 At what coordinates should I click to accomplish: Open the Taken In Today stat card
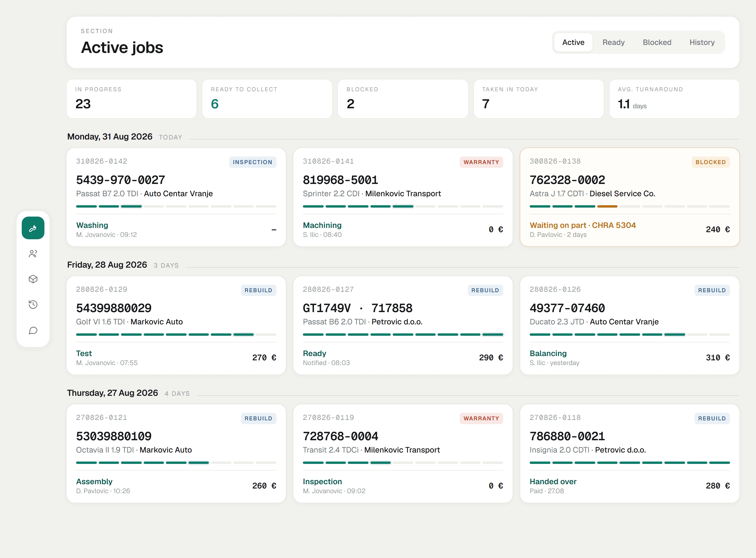tap(538, 99)
